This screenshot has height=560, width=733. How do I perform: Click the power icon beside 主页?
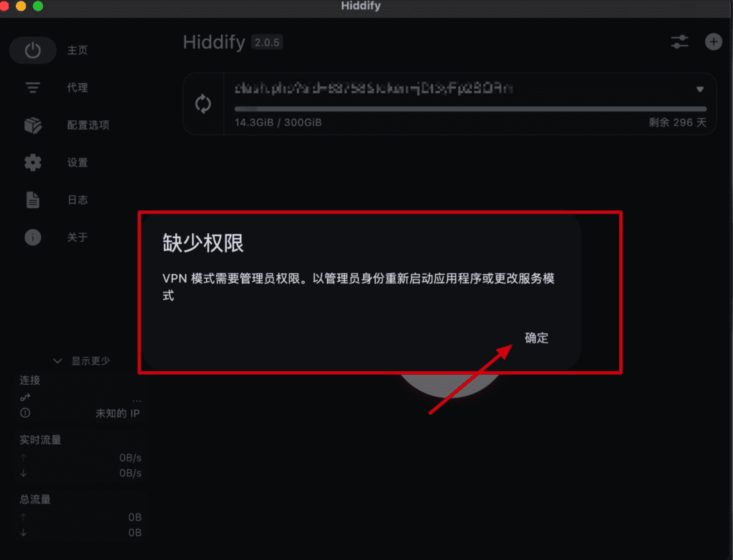(x=33, y=50)
